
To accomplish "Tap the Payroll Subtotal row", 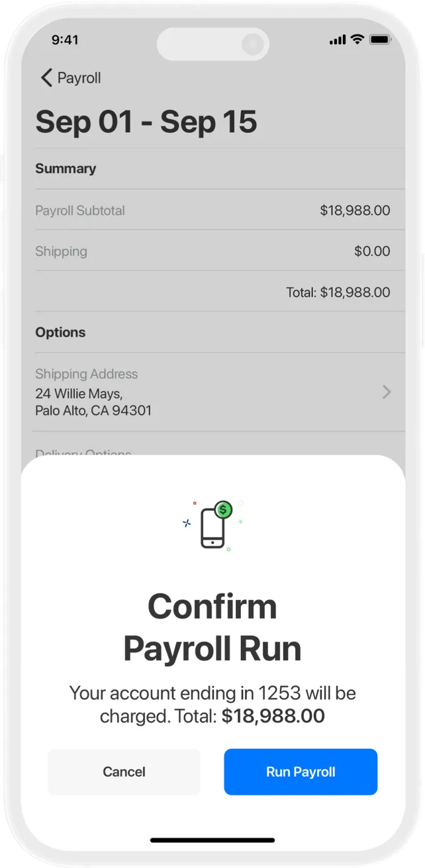I will [212, 210].
